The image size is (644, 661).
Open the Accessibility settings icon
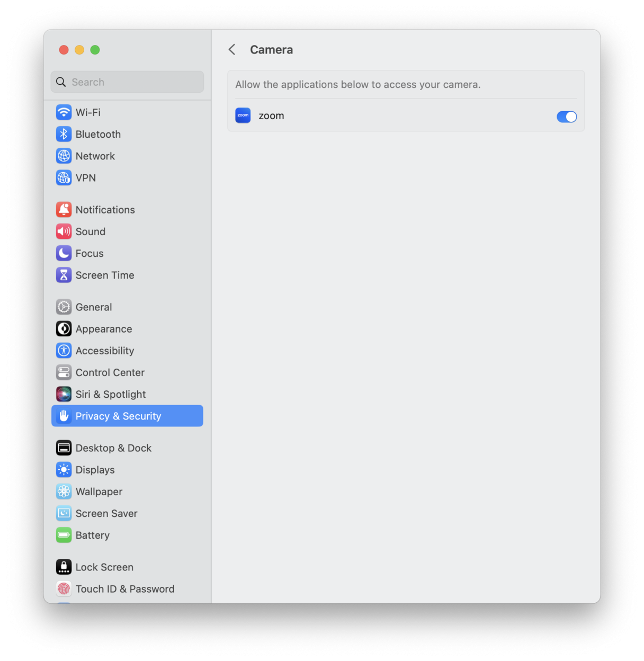(64, 350)
